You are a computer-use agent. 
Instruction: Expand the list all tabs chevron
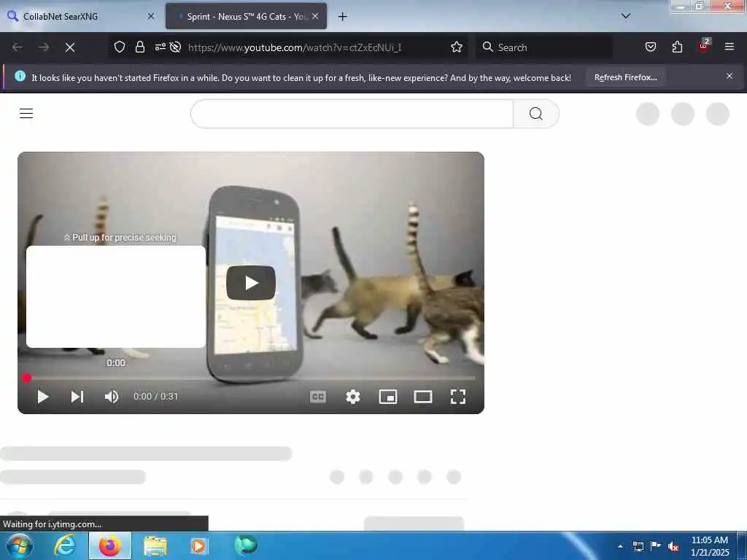click(626, 16)
